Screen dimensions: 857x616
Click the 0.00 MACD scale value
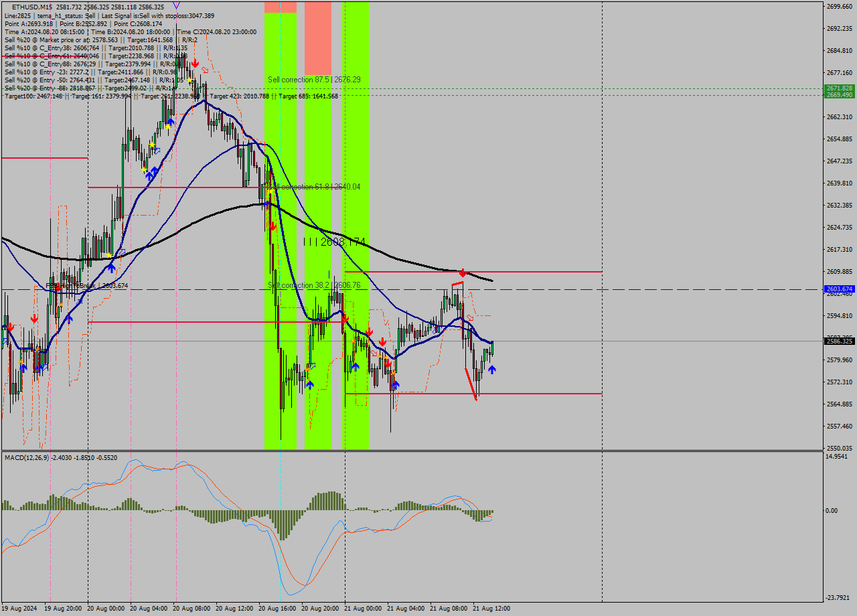tap(831, 510)
